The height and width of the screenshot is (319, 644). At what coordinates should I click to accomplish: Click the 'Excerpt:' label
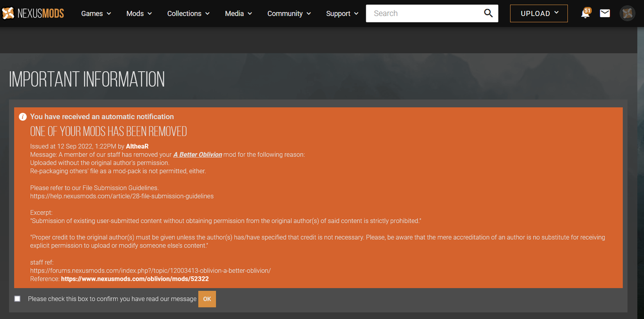41,212
